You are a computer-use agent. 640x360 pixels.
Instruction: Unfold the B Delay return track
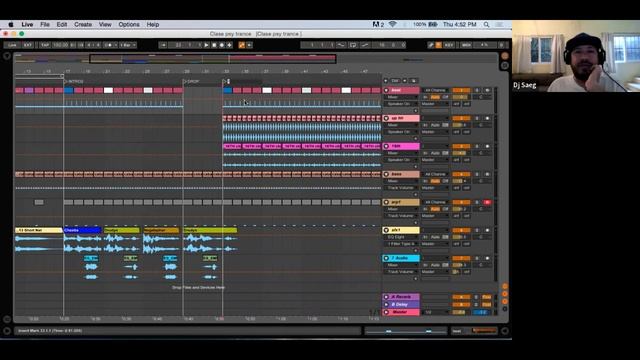click(x=386, y=304)
